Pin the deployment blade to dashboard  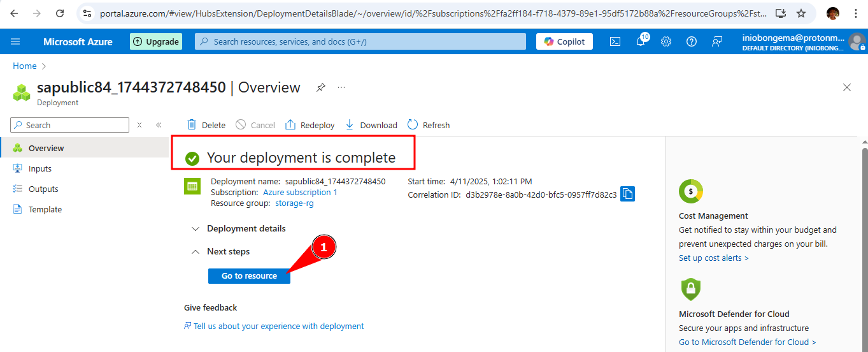(321, 87)
